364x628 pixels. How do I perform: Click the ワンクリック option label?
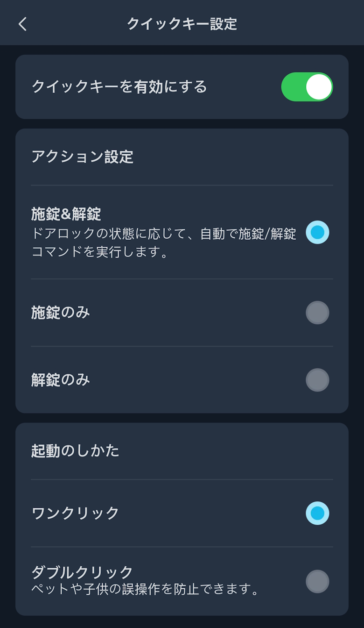pyautogui.click(x=75, y=513)
